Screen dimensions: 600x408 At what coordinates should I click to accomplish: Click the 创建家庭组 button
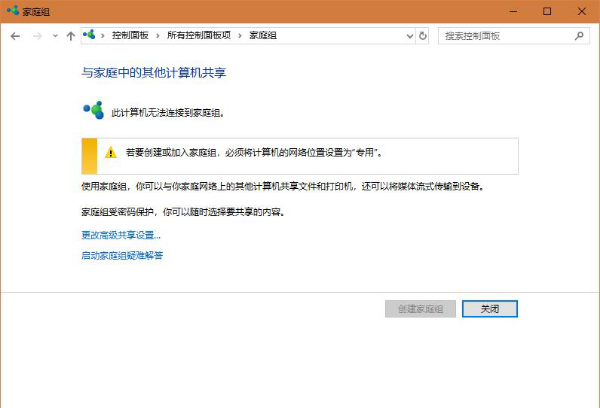tap(421, 309)
